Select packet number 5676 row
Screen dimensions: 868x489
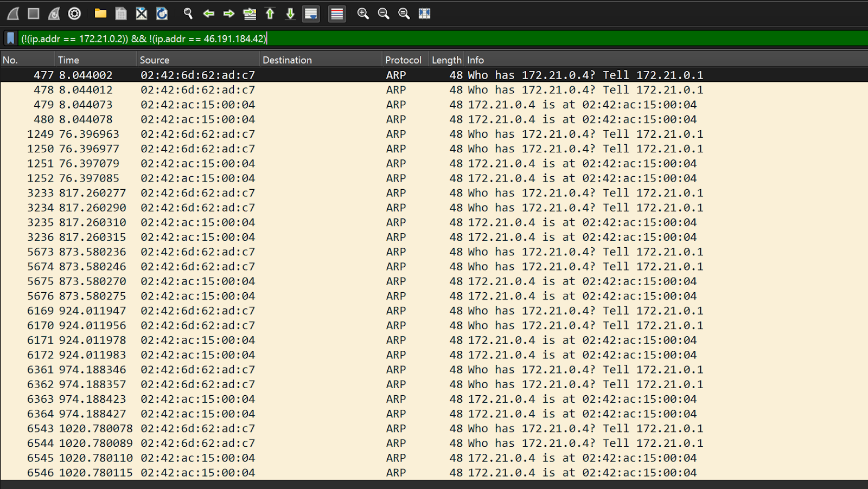point(434,295)
